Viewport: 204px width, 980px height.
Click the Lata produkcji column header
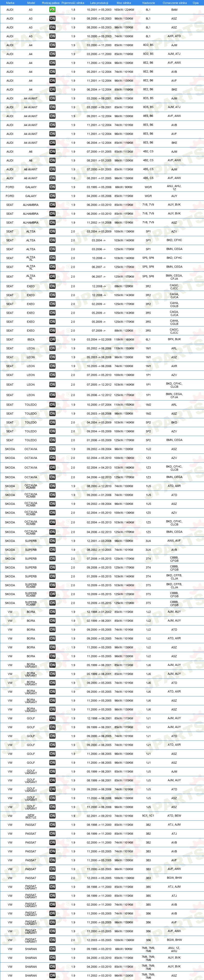pos(99,3)
